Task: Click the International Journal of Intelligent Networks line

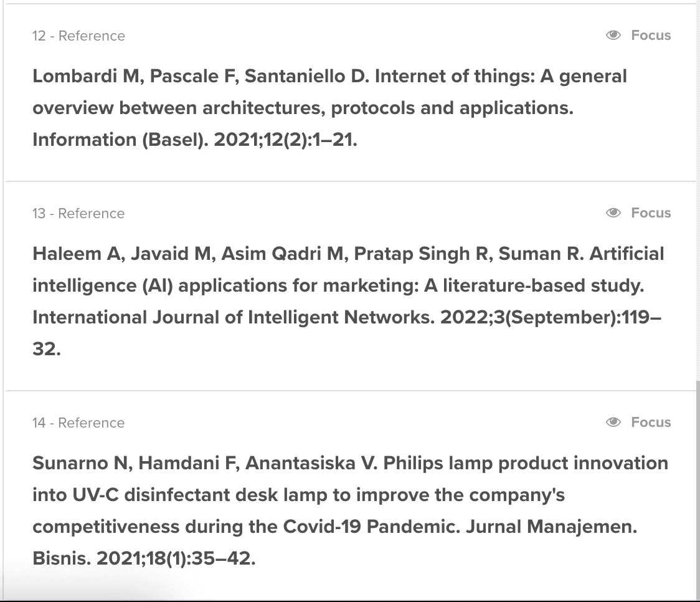Action: tap(347, 318)
